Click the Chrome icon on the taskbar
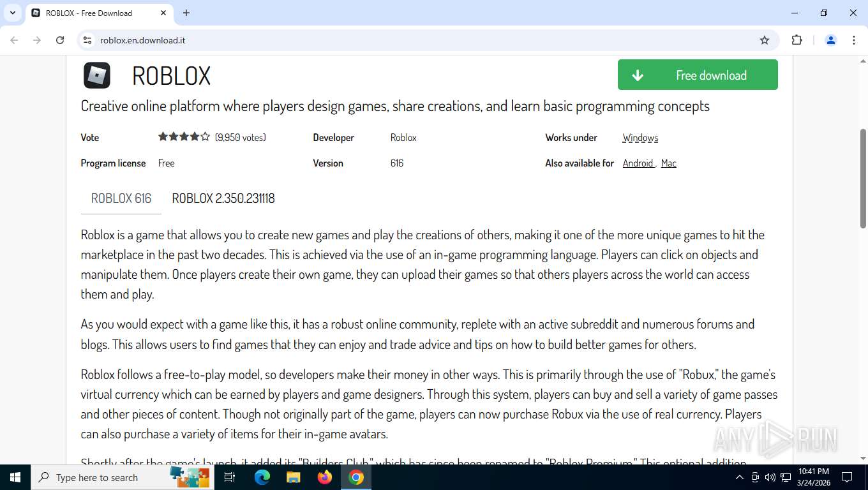Screen dimensions: 868x490 [356, 477]
